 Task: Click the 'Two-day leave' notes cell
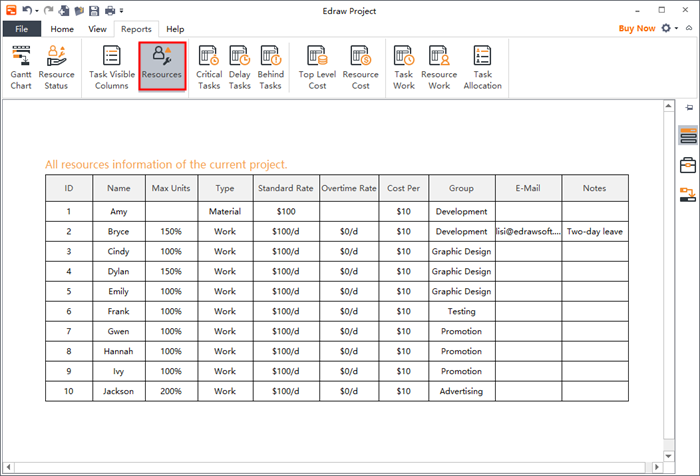coord(595,231)
